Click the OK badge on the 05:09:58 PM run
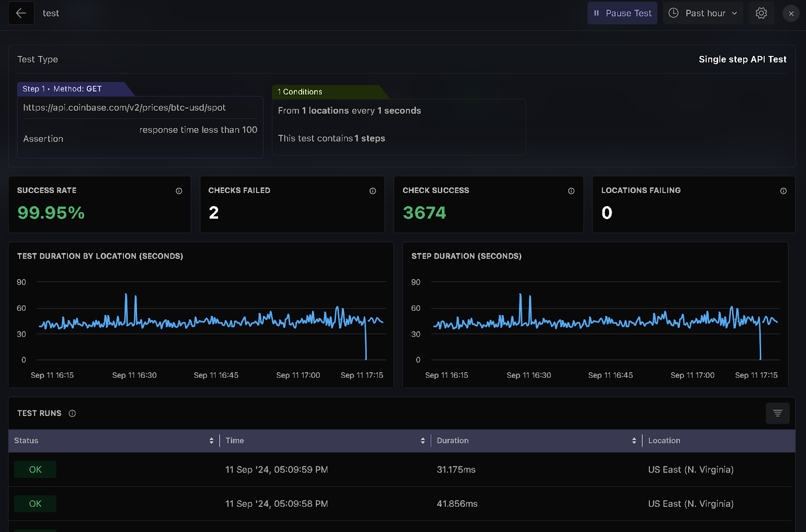This screenshot has width=806, height=532. pyautogui.click(x=35, y=503)
